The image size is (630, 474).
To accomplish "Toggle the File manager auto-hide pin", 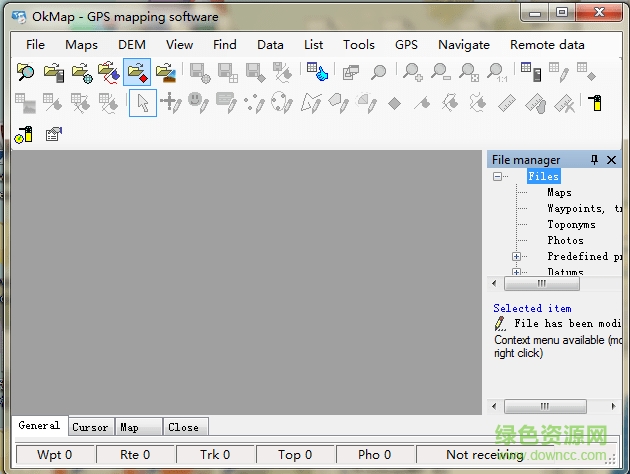I will pos(594,160).
